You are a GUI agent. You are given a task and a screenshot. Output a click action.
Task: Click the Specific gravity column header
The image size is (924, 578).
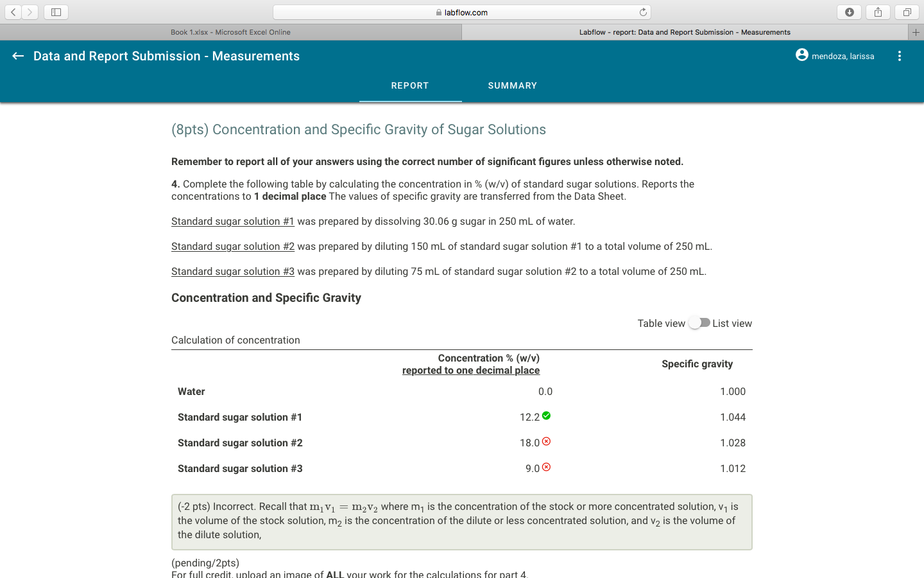[x=697, y=364]
